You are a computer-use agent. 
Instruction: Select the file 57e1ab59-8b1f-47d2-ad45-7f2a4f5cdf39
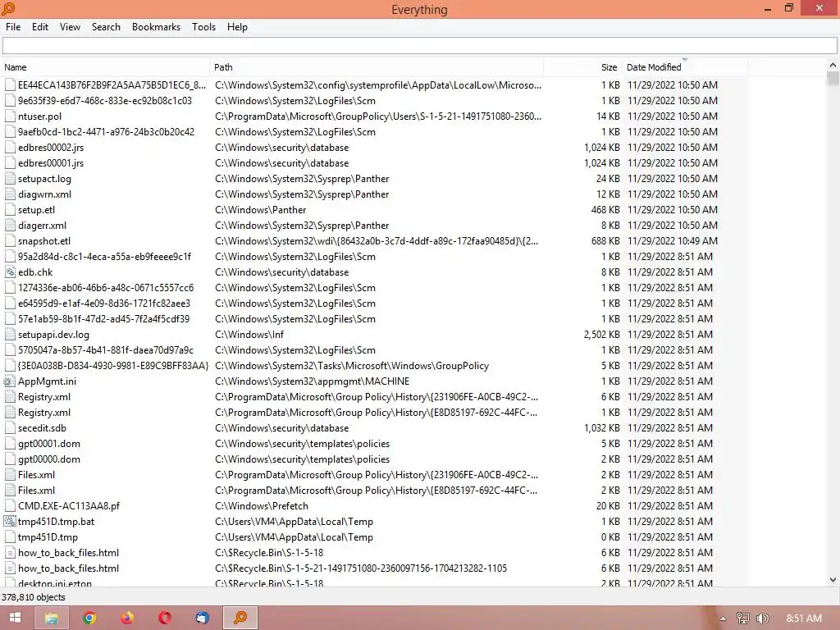[x=104, y=319]
